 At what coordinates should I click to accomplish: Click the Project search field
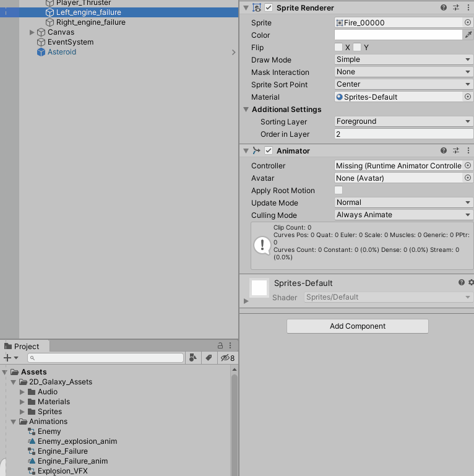(x=105, y=358)
